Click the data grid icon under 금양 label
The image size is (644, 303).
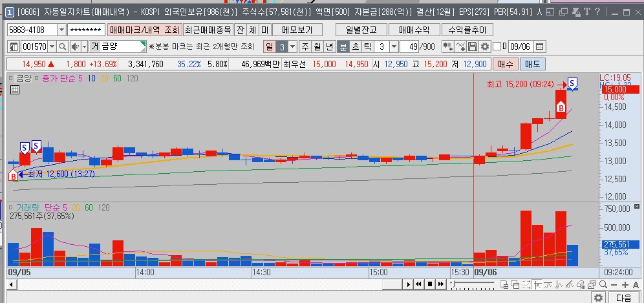coord(15,90)
